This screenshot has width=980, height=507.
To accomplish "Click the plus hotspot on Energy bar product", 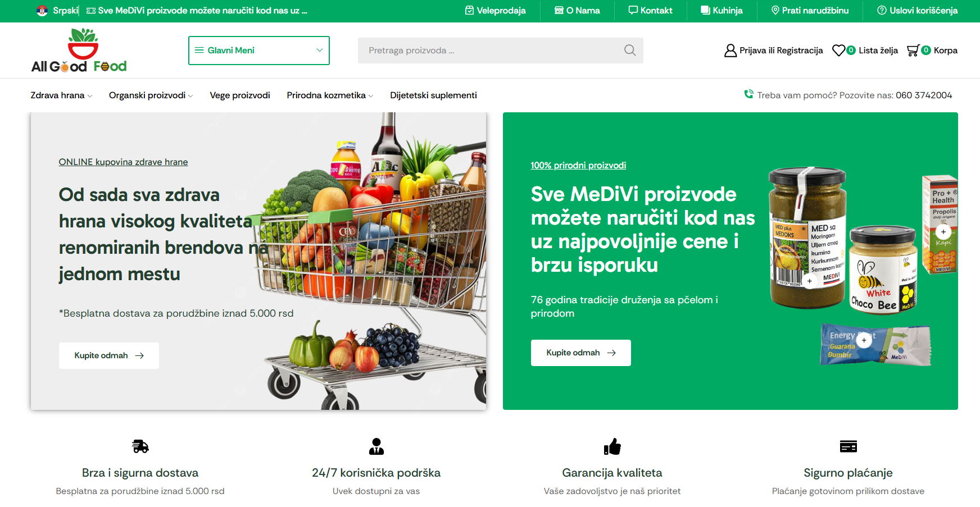I will click(864, 340).
